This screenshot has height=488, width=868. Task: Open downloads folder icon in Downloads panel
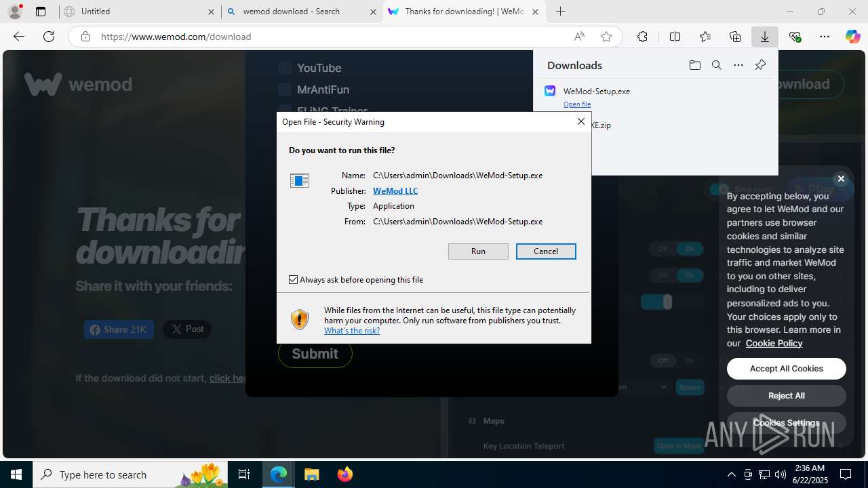point(694,65)
